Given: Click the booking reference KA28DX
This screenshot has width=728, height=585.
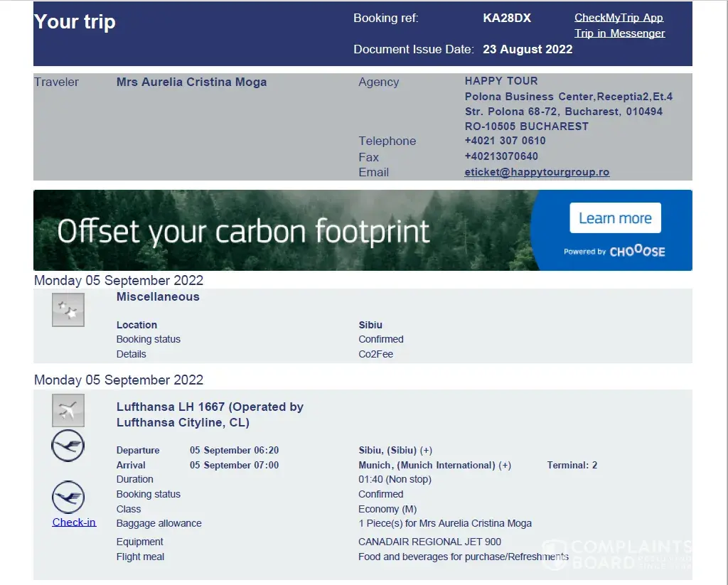Looking at the screenshot, I should pos(506,18).
